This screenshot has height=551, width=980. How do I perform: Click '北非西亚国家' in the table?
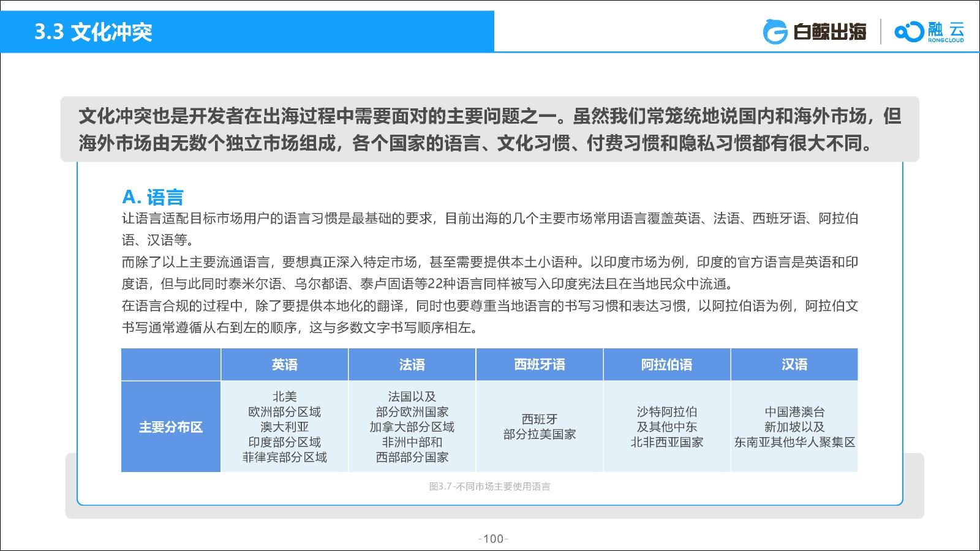667,442
